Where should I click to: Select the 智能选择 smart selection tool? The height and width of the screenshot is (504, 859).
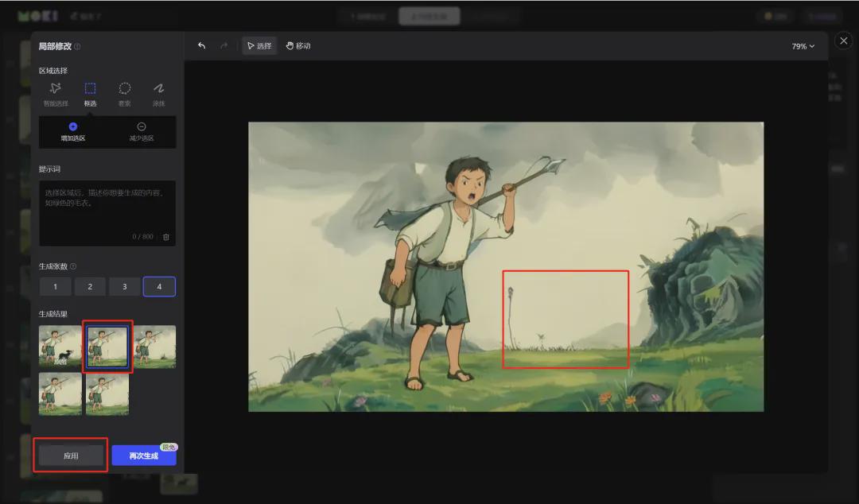click(55, 92)
